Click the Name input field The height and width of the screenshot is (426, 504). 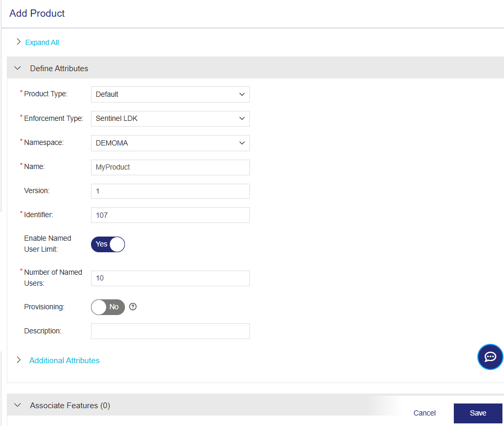point(170,167)
